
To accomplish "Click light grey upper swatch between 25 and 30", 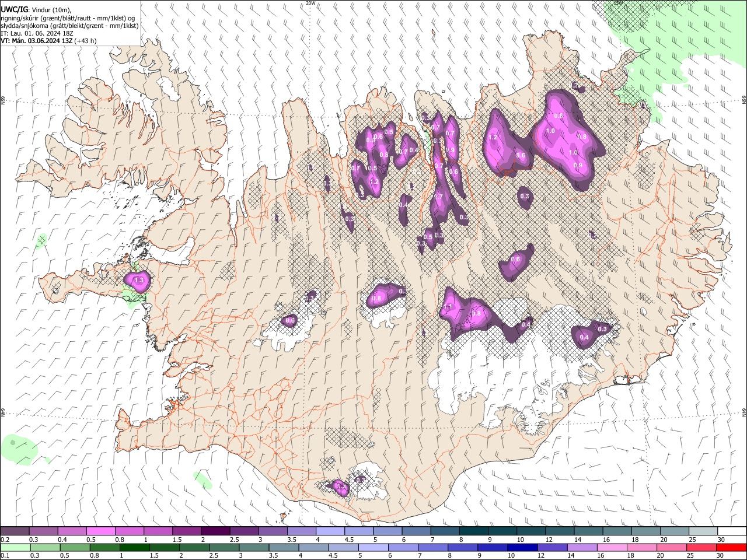I will pyautogui.click(x=702, y=531).
